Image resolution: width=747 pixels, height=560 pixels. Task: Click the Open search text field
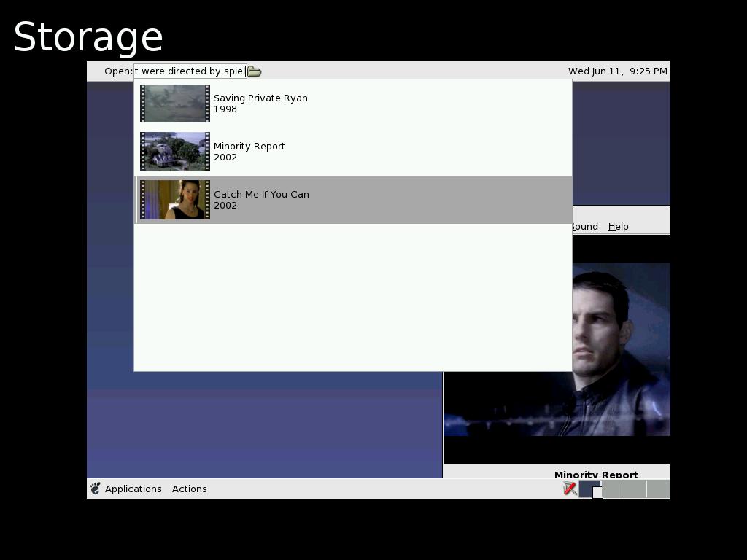tap(190, 71)
